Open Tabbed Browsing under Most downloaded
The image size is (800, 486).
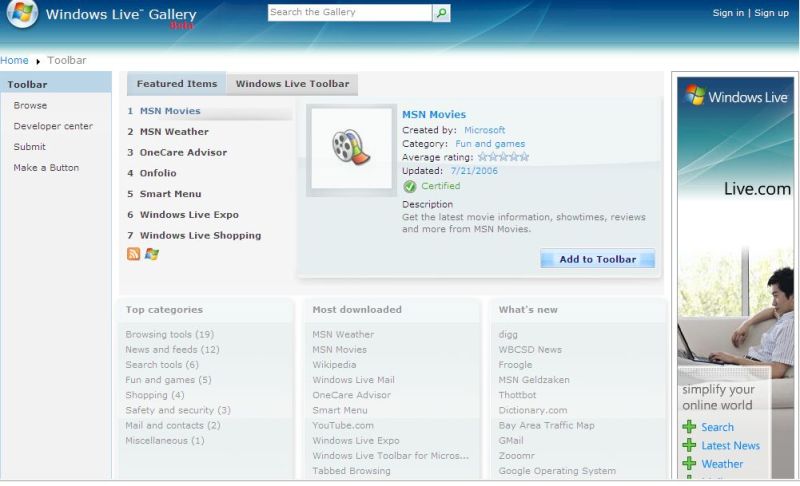(x=352, y=471)
